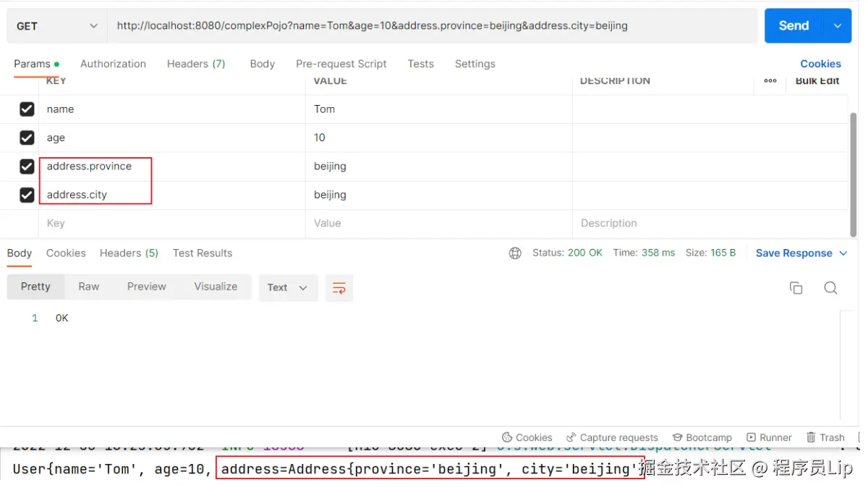Uncheck the name parameter checkbox
The height and width of the screenshot is (493, 868).
pos(27,109)
